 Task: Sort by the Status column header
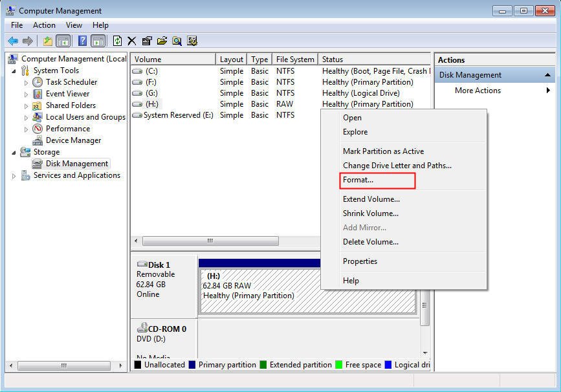pos(374,60)
